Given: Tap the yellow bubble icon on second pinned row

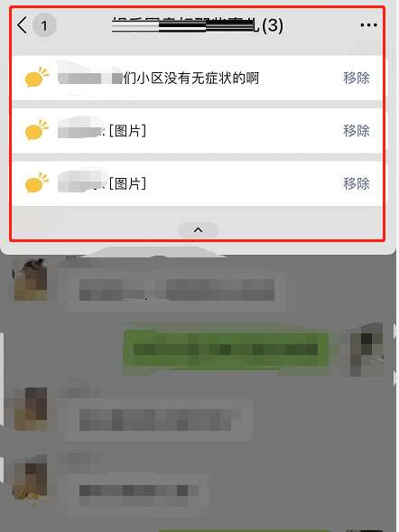Looking at the screenshot, I should coord(37,130).
